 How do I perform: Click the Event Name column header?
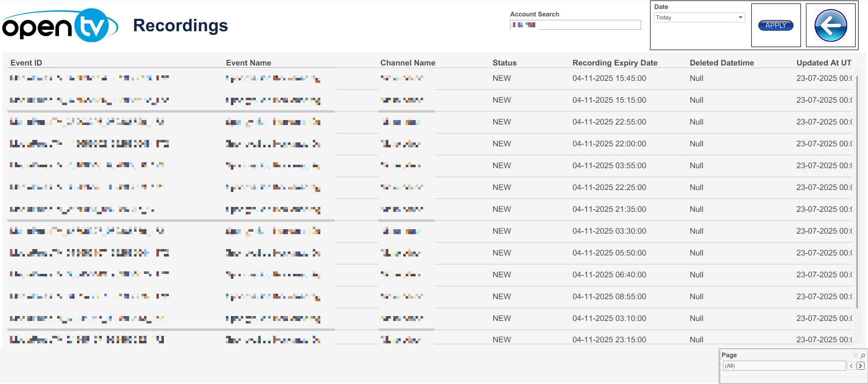248,63
